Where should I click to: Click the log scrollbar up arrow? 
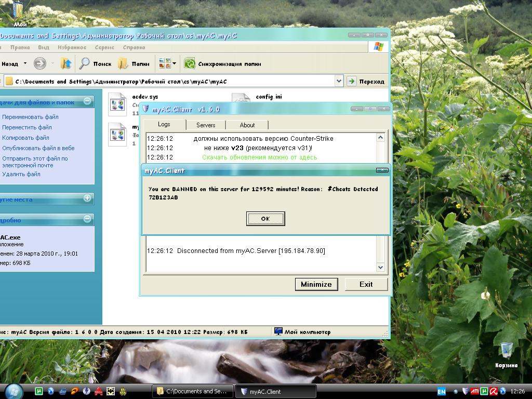380,137
